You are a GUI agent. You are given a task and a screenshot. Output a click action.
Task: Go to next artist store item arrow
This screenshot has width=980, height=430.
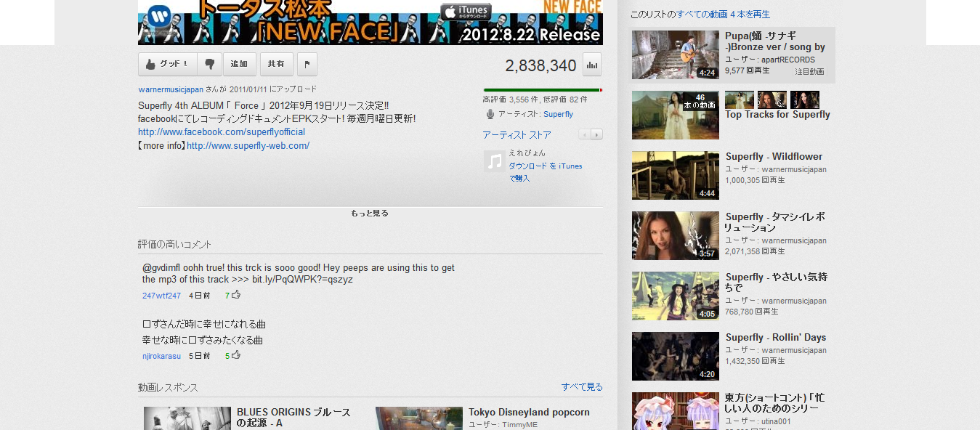click(x=596, y=134)
